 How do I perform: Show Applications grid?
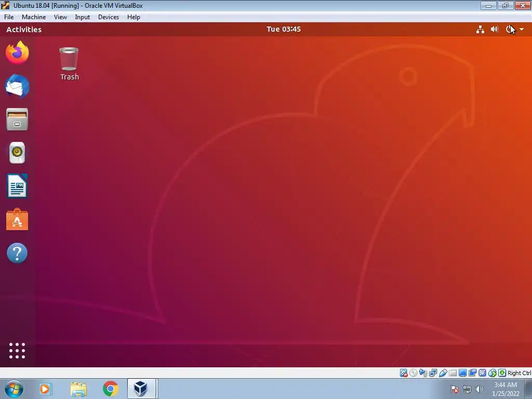click(x=17, y=351)
